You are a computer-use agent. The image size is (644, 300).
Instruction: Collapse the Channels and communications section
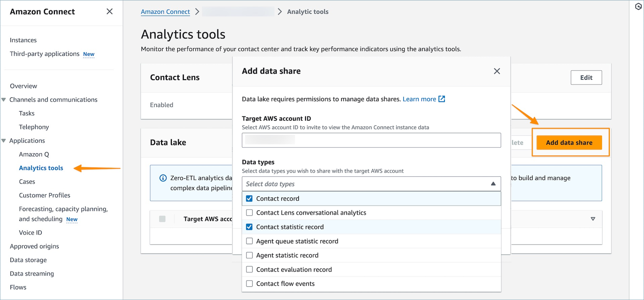coord(4,100)
